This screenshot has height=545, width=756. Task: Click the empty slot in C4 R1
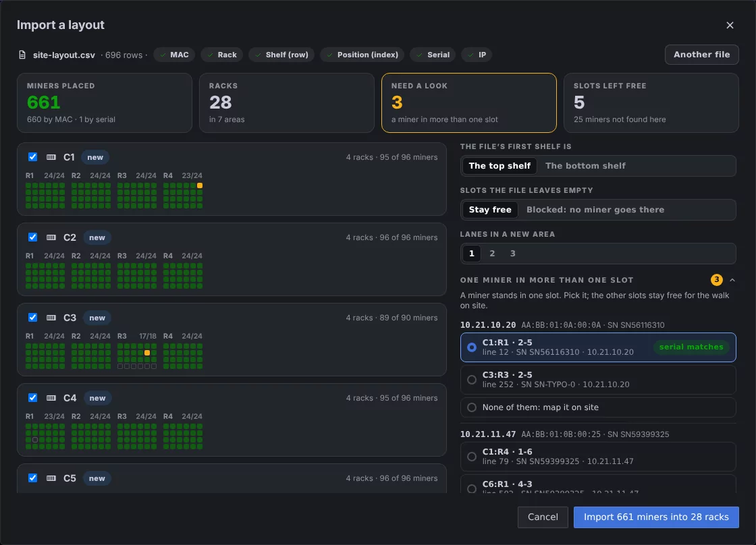click(35, 440)
